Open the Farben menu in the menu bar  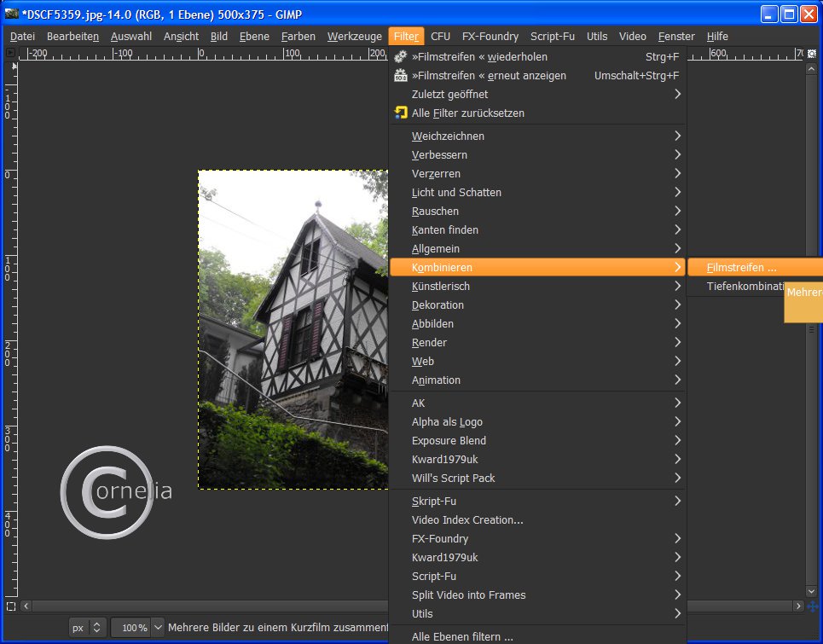coord(298,37)
